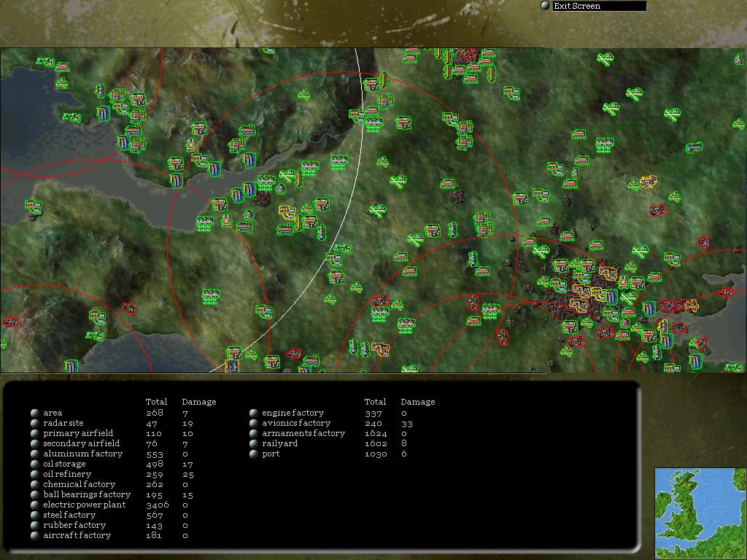Screen dimensions: 747x560
Task: Select the radar site damage 19
Action: pos(187,424)
